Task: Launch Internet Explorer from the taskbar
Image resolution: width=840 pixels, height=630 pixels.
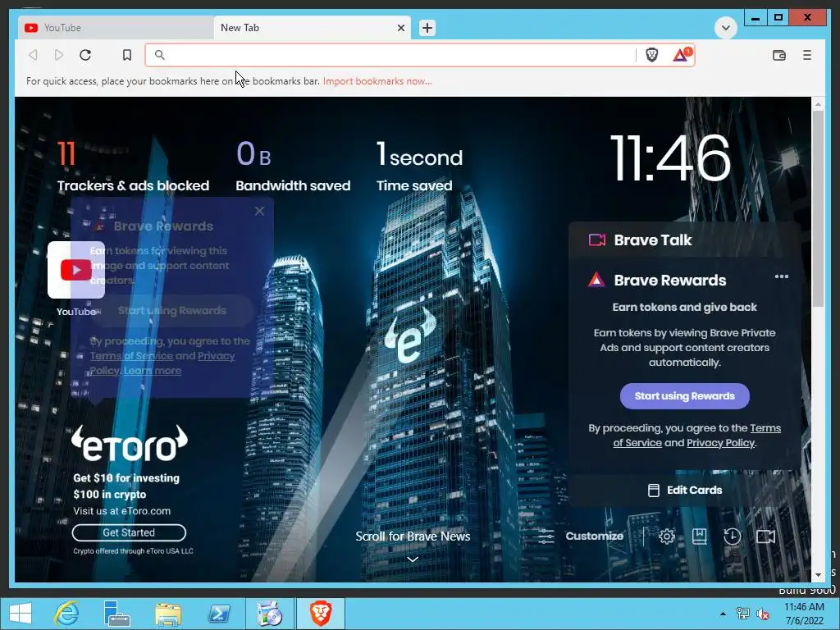Action: pyautogui.click(x=66, y=614)
